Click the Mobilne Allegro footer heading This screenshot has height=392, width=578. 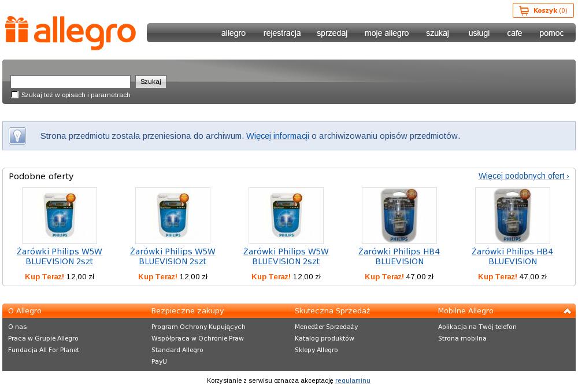point(465,311)
